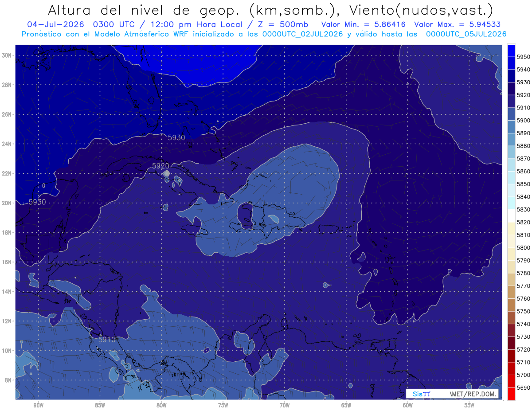This screenshot has width=532, height=411.
Task: Click the white swatch between 5820 and 5830
Action: (x=511, y=216)
